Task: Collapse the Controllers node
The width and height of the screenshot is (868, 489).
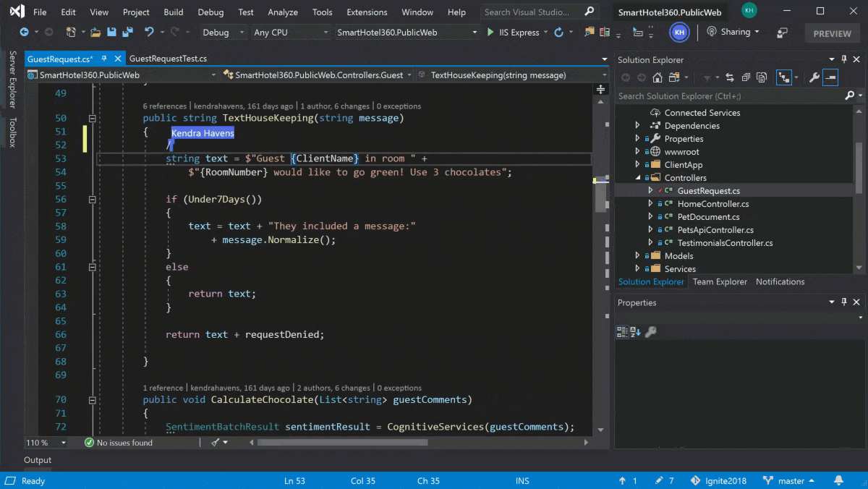Action: click(x=637, y=177)
